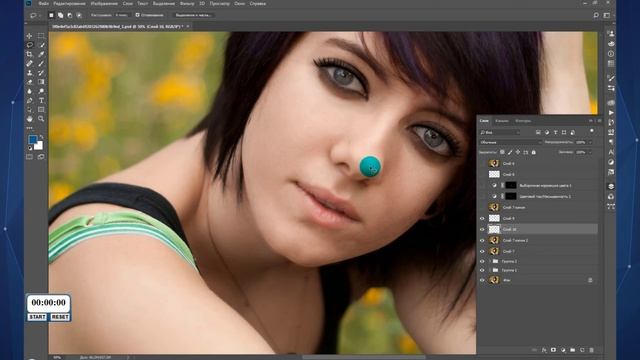The height and width of the screenshot is (360, 640).
Task: Select the Eraser tool
Action: point(29,82)
